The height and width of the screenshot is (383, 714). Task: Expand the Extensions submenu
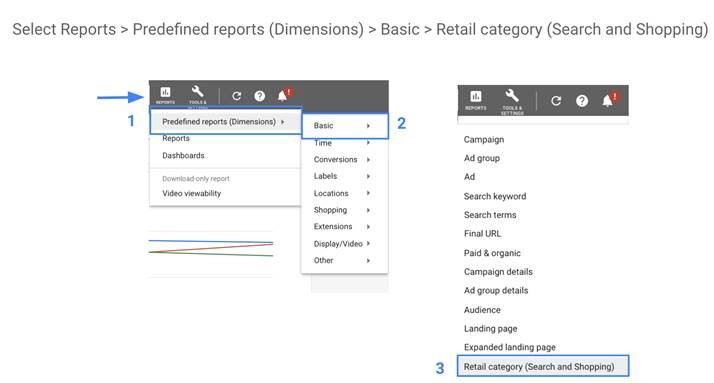[x=345, y=227]
